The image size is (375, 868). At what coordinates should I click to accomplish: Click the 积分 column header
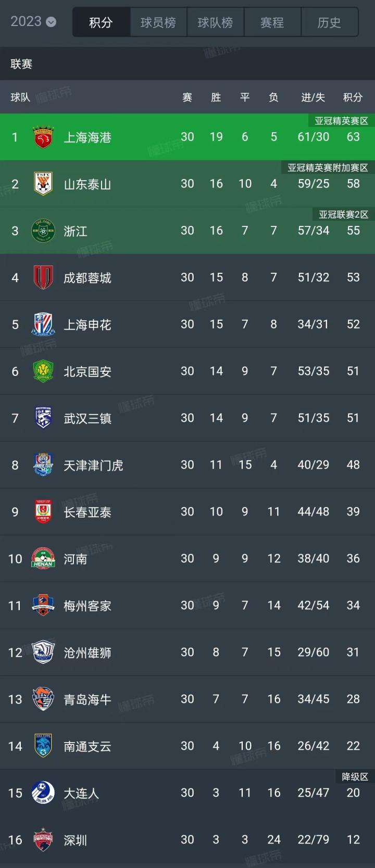(x=353, y=97)
